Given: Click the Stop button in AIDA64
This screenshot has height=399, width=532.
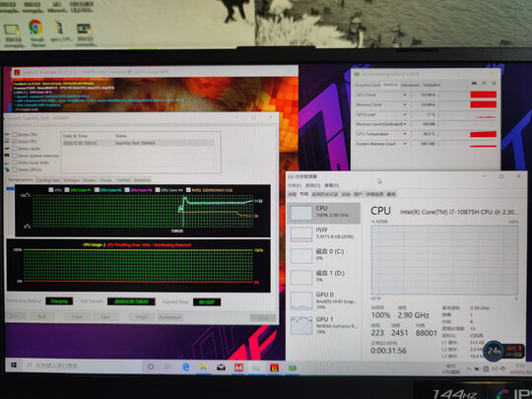Looking at the screenshot, I should [x=41, y=317].
